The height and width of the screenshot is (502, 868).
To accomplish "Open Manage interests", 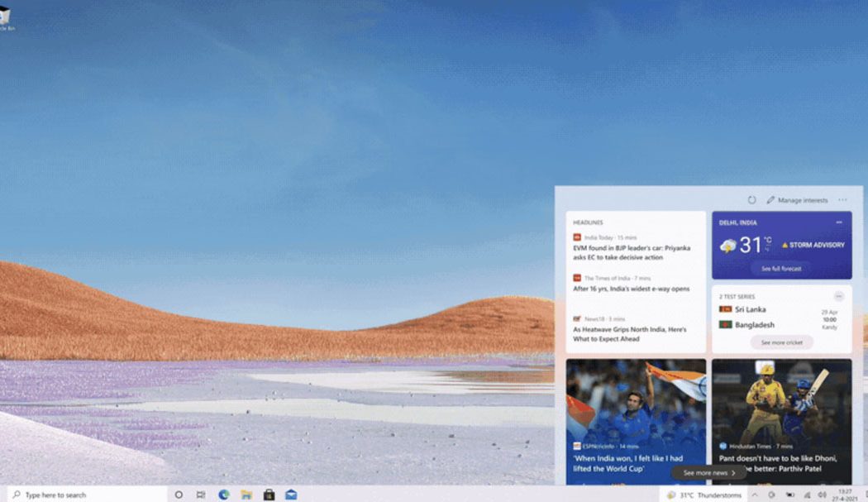I will coord(797,200).
